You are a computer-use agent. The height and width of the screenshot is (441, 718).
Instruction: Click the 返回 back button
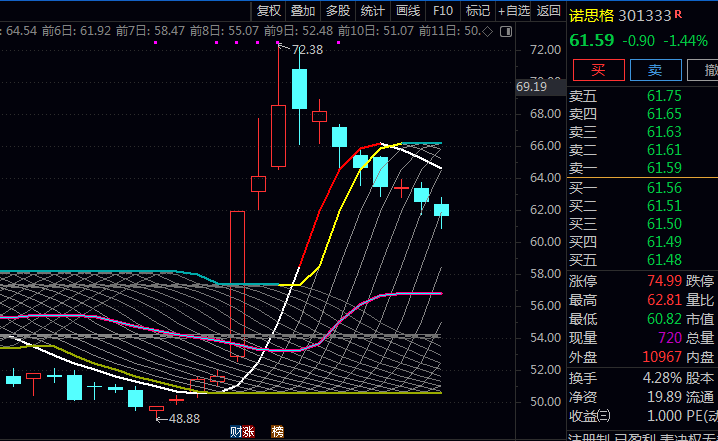[549, 11]
